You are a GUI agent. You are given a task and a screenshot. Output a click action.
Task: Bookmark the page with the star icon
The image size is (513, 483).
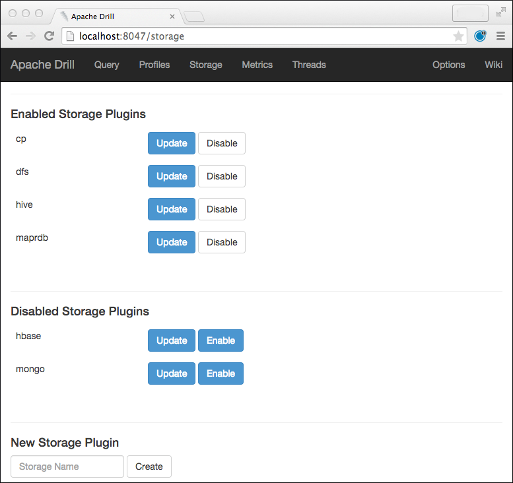458,36
